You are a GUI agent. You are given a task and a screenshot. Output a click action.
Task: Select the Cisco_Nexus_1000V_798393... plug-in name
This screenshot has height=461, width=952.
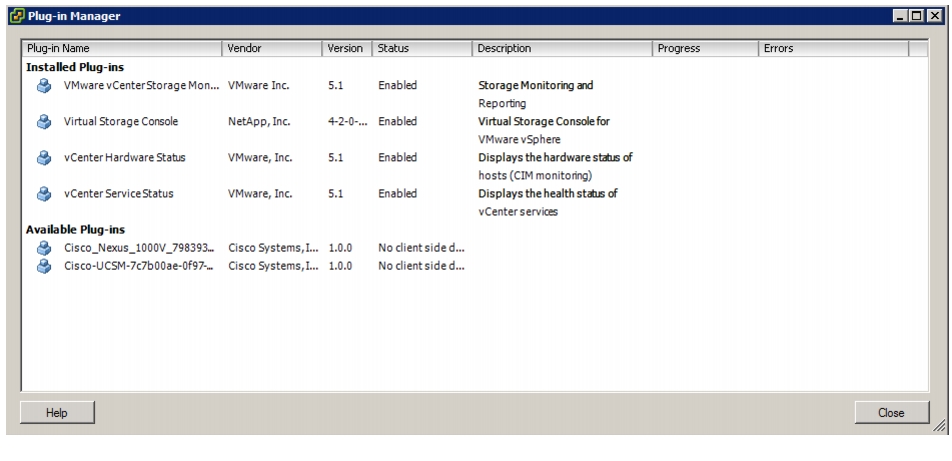(139, 248)
